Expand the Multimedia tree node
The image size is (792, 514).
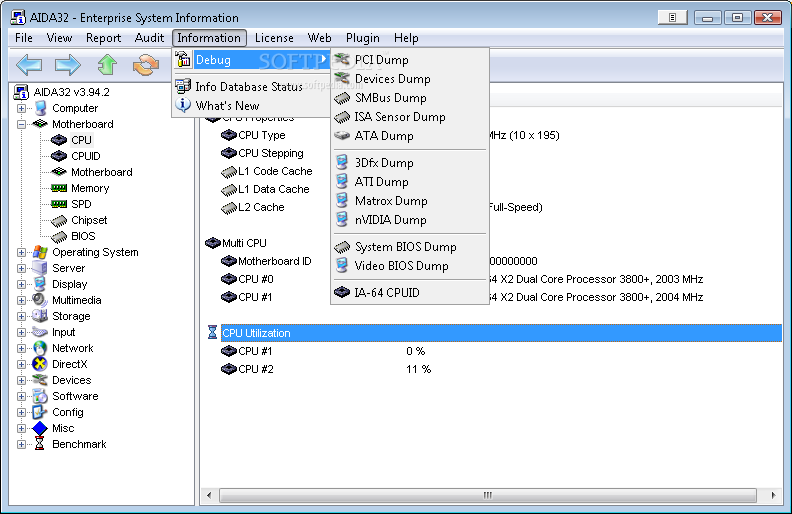pyautogui.click(x=21, y=300)
